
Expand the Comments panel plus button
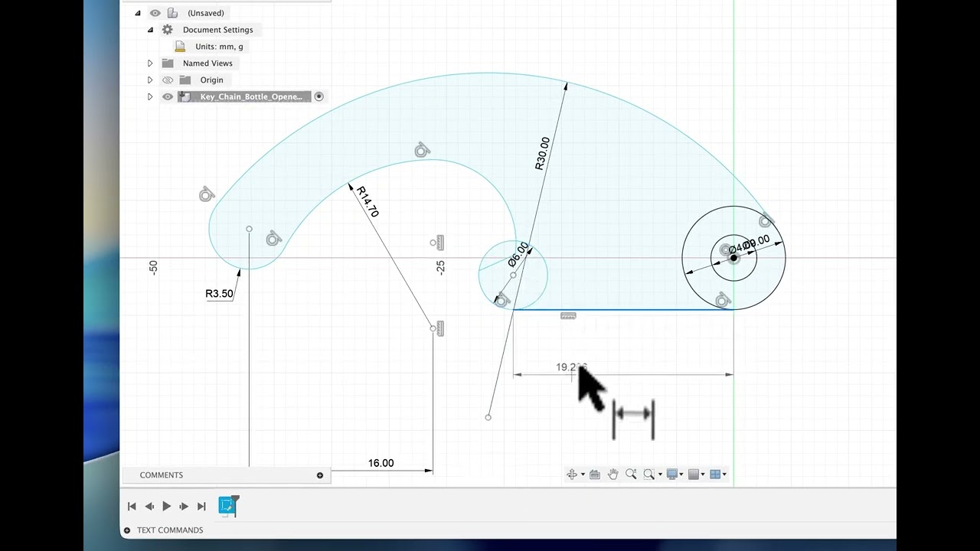pyautogui.click(x=320, y=475)
